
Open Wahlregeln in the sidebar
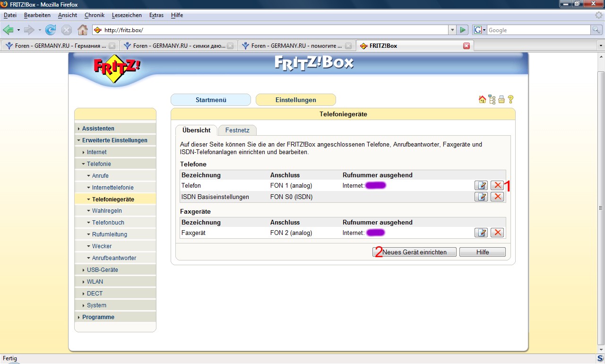pyautogui.click(x=107, y=211)
